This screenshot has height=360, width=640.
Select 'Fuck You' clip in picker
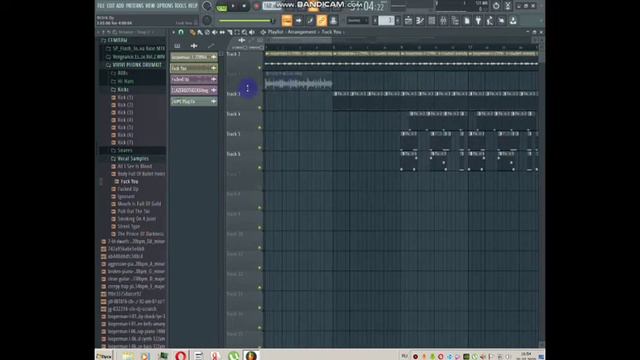pos(193,68)
